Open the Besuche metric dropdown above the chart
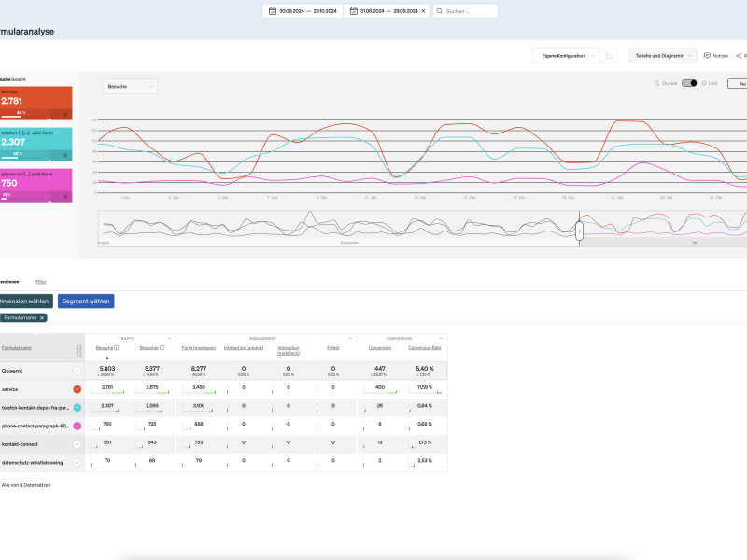Screen dimensions: 747x560 (x=129, y=85)
